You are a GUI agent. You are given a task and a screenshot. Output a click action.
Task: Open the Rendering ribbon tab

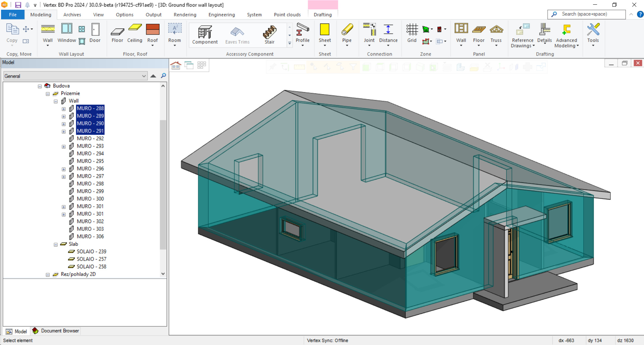[185, 15]
